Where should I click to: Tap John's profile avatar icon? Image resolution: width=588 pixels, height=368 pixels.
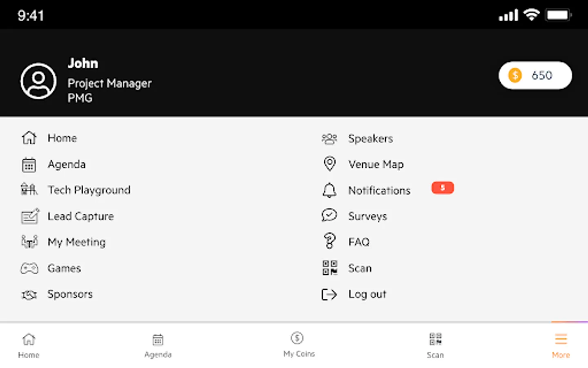[x=38, y=81]
